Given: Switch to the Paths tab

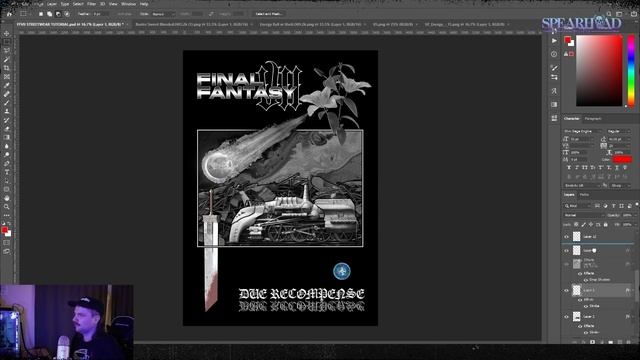Looking at the screenshot, I should click(x=584, y=195).
